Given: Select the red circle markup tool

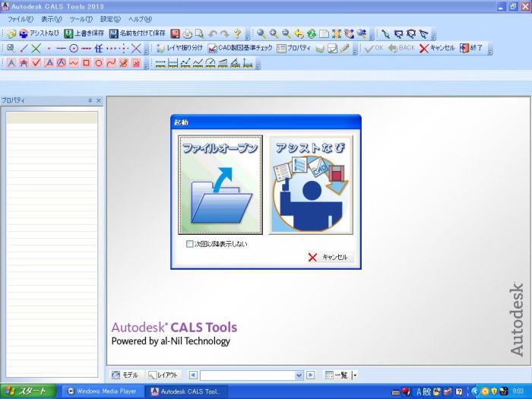Looking at the screenshot, I should point(98,63).
